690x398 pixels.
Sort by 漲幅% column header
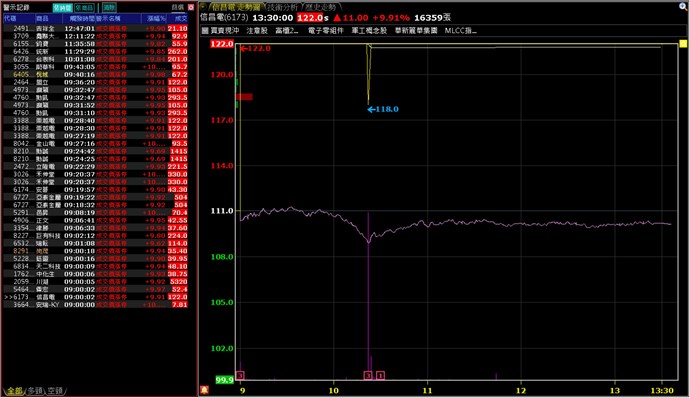[154, 18]
